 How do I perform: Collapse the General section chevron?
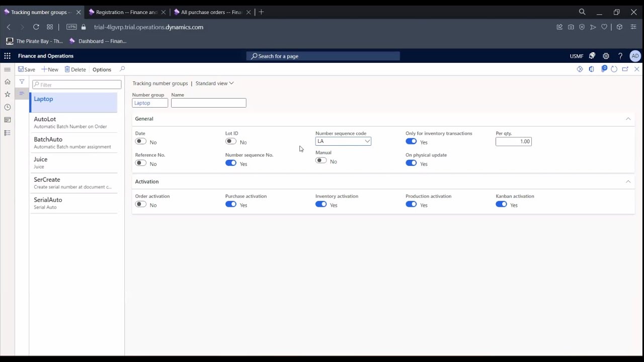click(x=628, y=119)
